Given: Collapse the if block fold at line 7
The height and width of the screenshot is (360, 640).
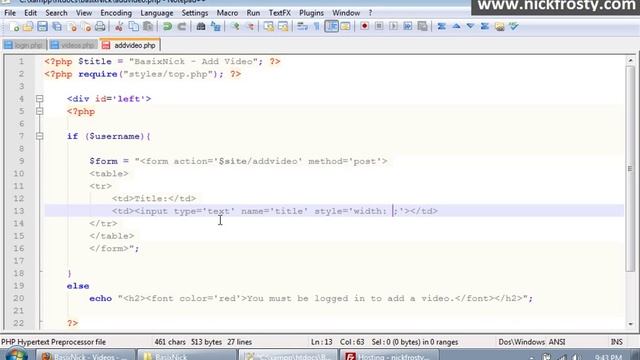Looking at the screenshot, I should [x=40, y=136].
